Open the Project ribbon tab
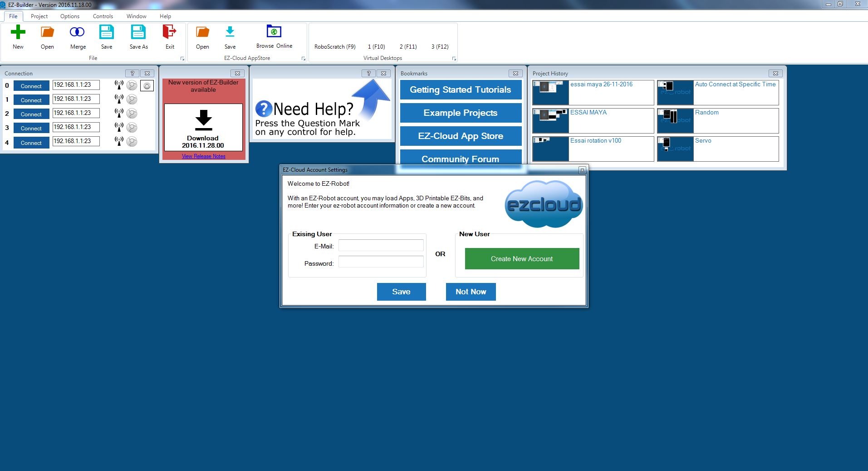The height and width of the screenshot is (471, 868). [39, 16]
